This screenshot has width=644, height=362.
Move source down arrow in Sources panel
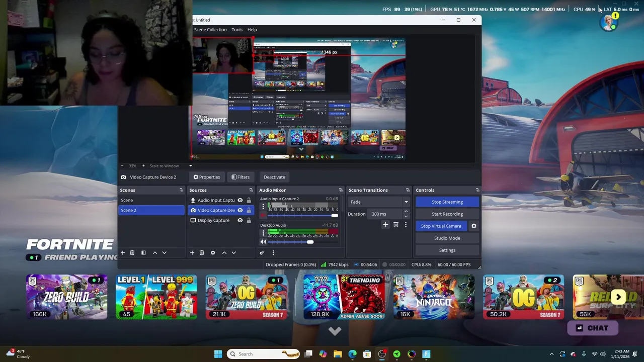(x=233, y=253)
